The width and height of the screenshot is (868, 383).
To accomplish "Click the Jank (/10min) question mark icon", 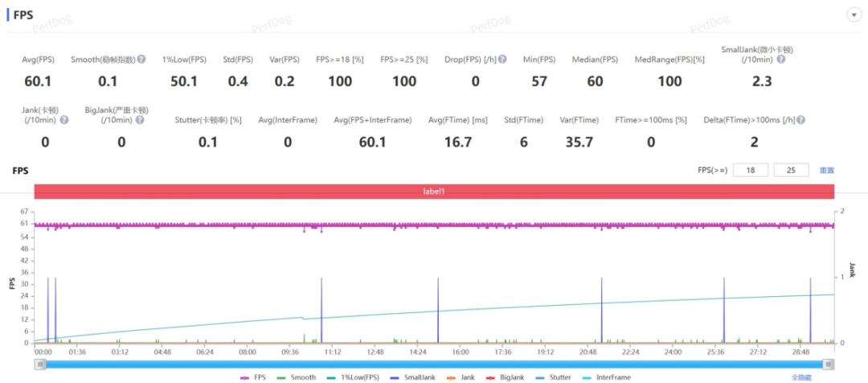I will (x=64, y=121).
